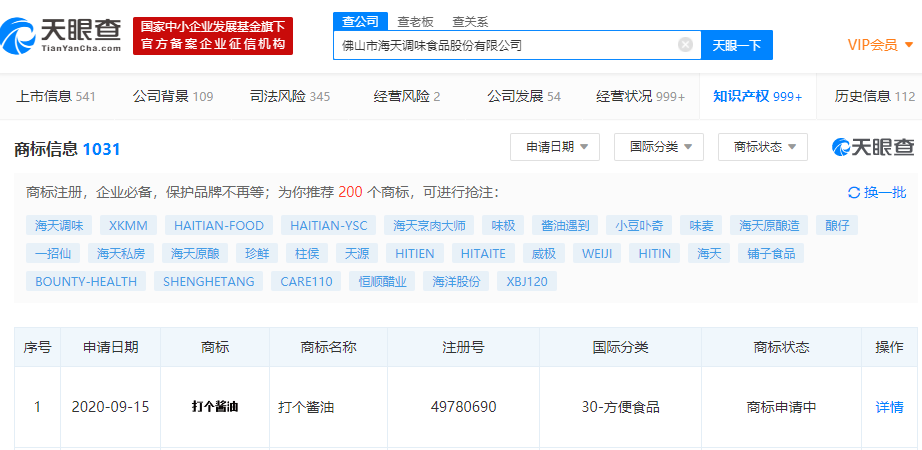922x450 pixels.
Task: Select the 味麦 trademark tag
Action: click(x=701, y=225)
